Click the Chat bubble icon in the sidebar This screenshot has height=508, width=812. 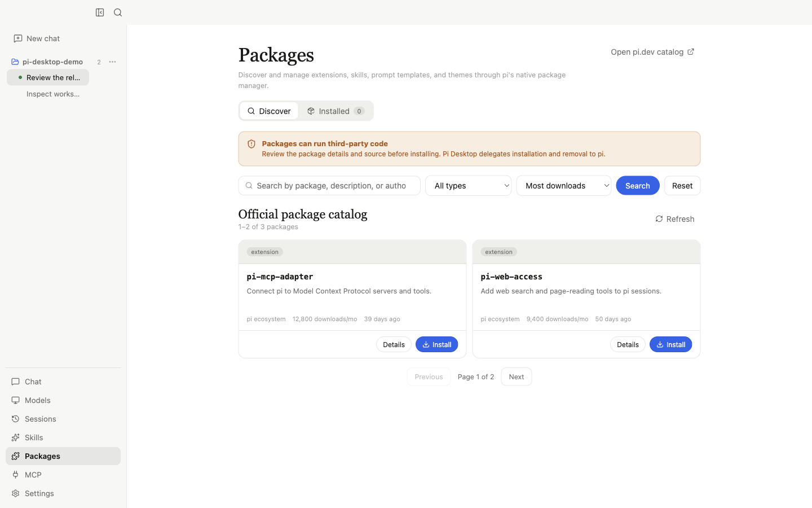16,382
